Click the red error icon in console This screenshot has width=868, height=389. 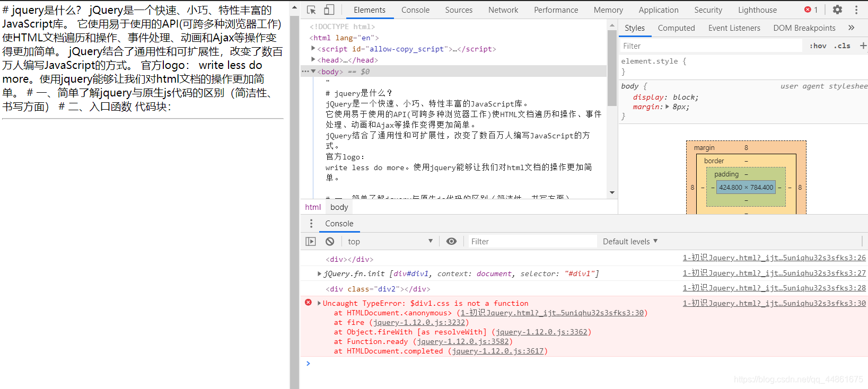tap(308, 303)
